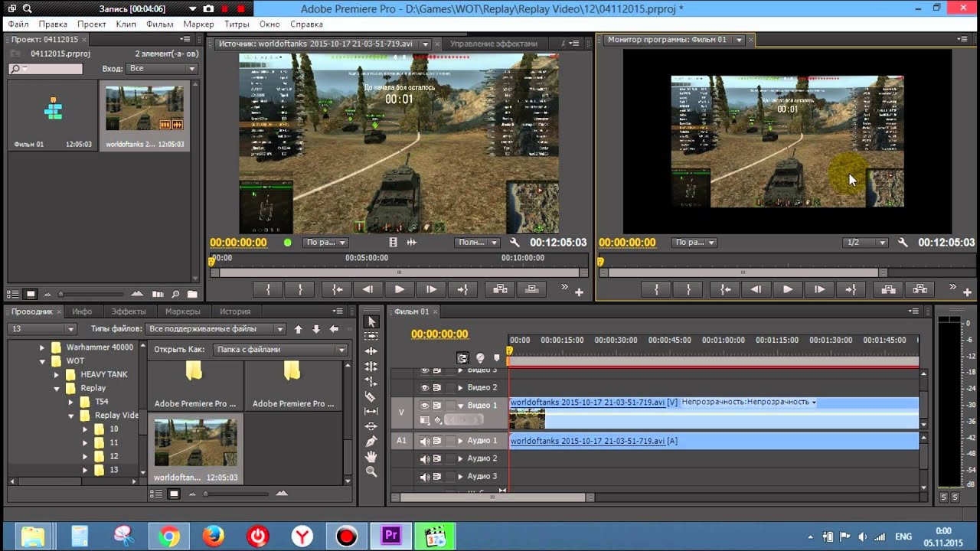Select the Hand tool
980x551 pixels.
[x=371, y=457]
